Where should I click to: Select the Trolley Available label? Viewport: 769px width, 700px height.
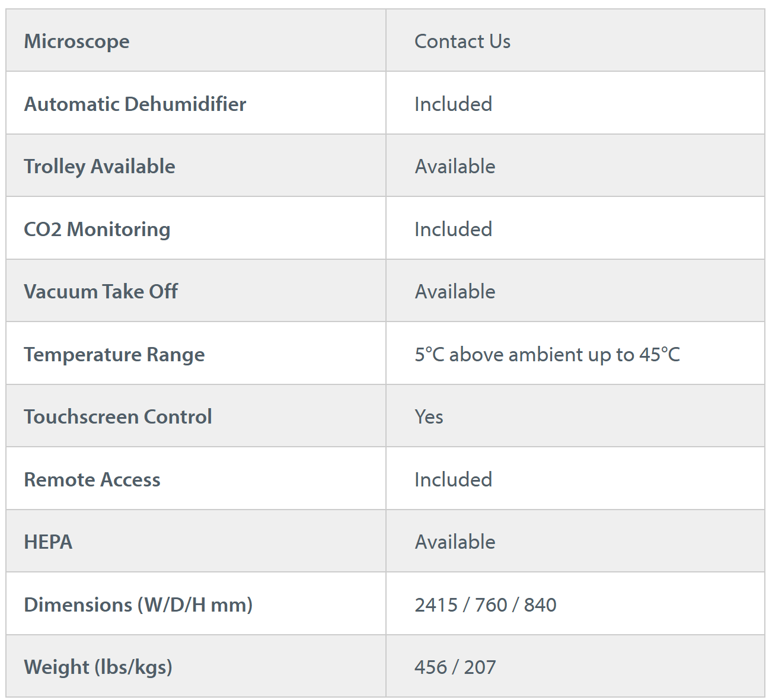point(99,167)
